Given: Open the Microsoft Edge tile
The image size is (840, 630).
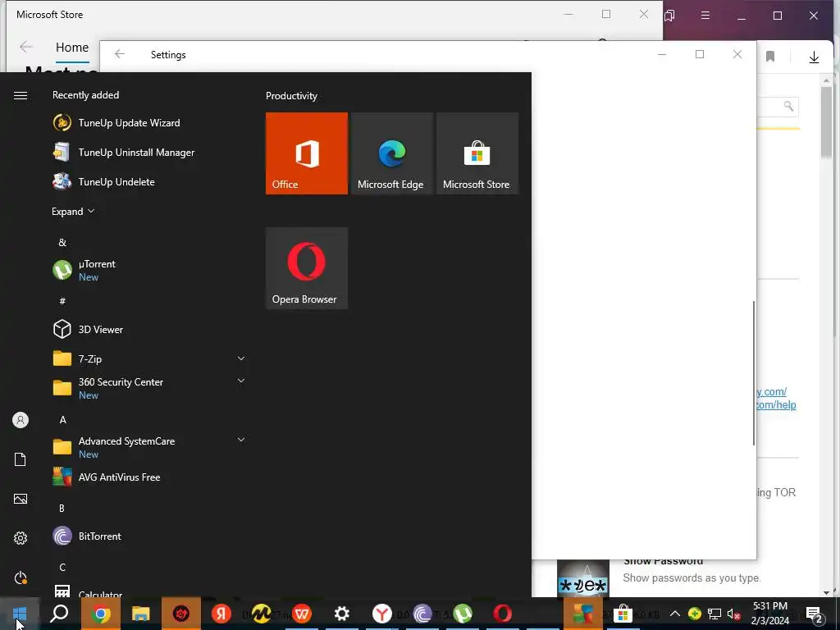Looking at the screenshot, I should tap(391, 153).
